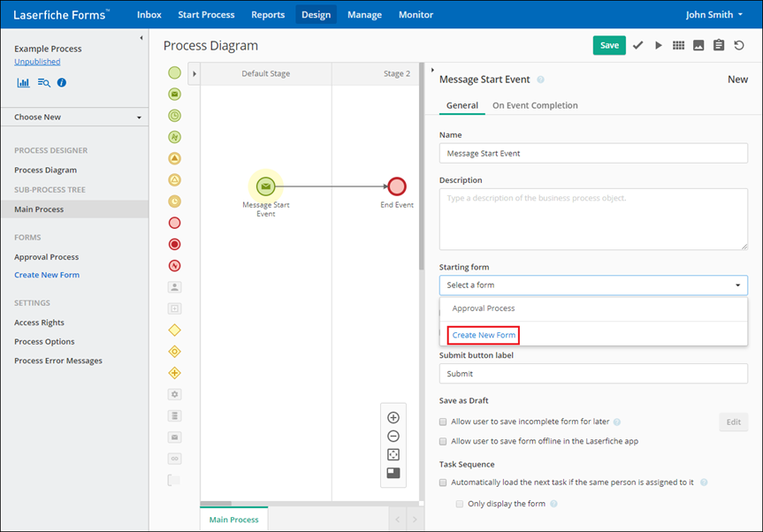This screenshot has width=763, height=532.
Task: Open the Design menu
Action: click(317, 15)
